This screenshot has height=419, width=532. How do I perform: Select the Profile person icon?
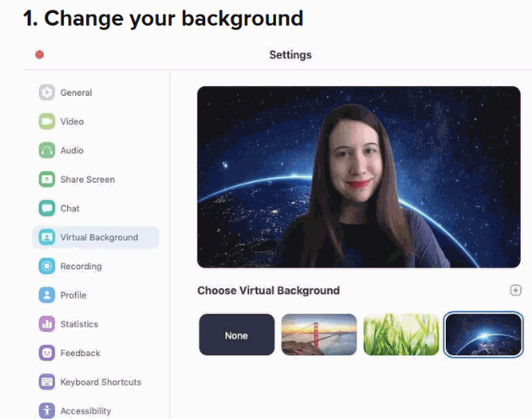click(x=47, y=296)
